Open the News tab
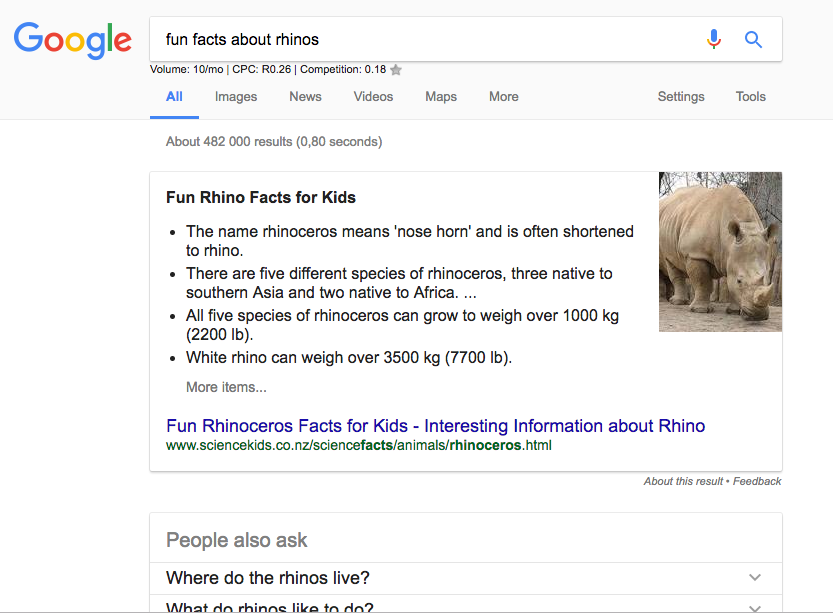The height and width of the screenshot is (613, 833). tap(305, 97)
